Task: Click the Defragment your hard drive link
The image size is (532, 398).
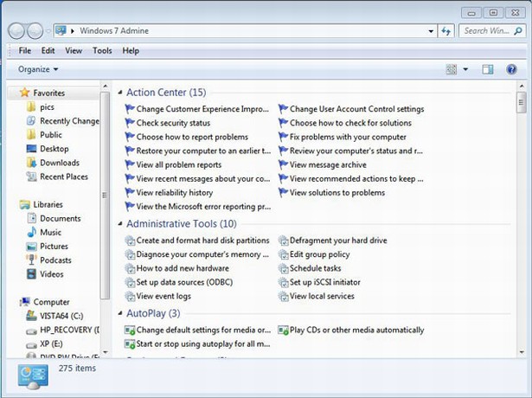Action: [338, 241]
